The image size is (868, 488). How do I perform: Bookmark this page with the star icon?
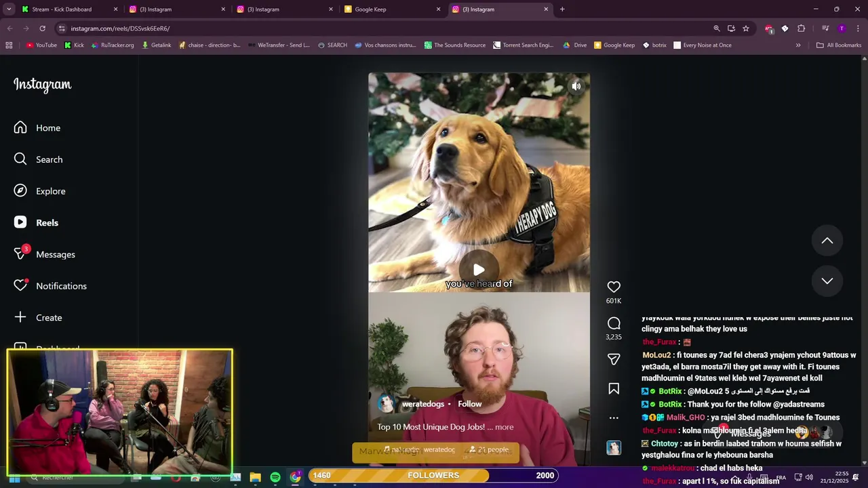(746, 28)
